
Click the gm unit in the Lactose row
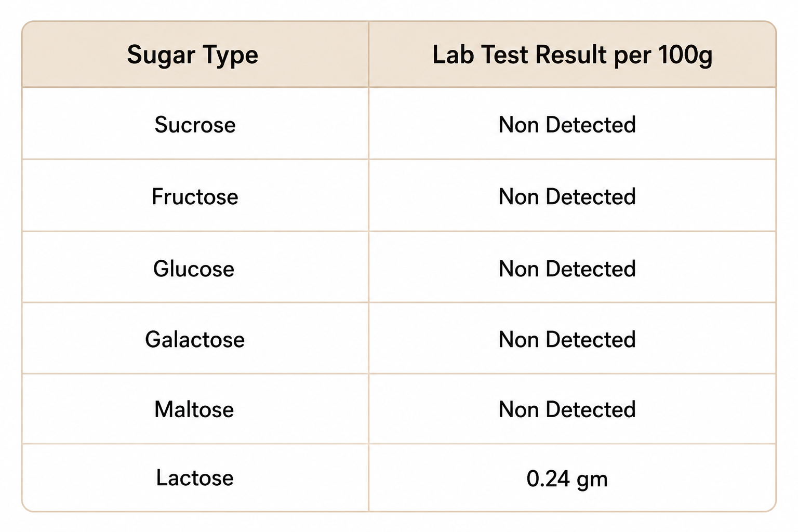592,481
